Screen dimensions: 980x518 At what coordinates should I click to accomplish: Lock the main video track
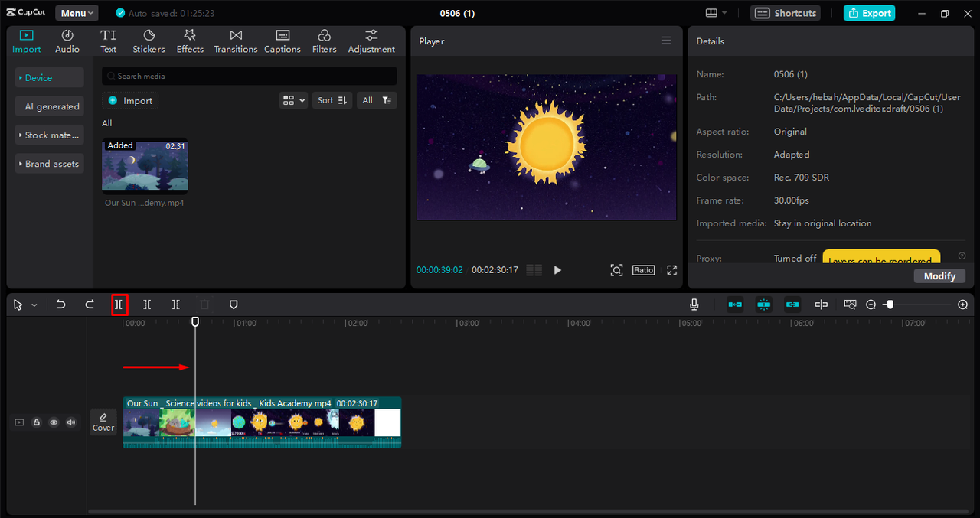click(36, 422)
